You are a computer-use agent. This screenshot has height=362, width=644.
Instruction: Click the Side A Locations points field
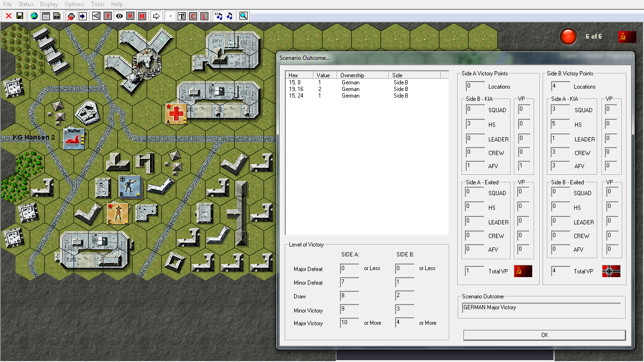[x=475, y=86]
